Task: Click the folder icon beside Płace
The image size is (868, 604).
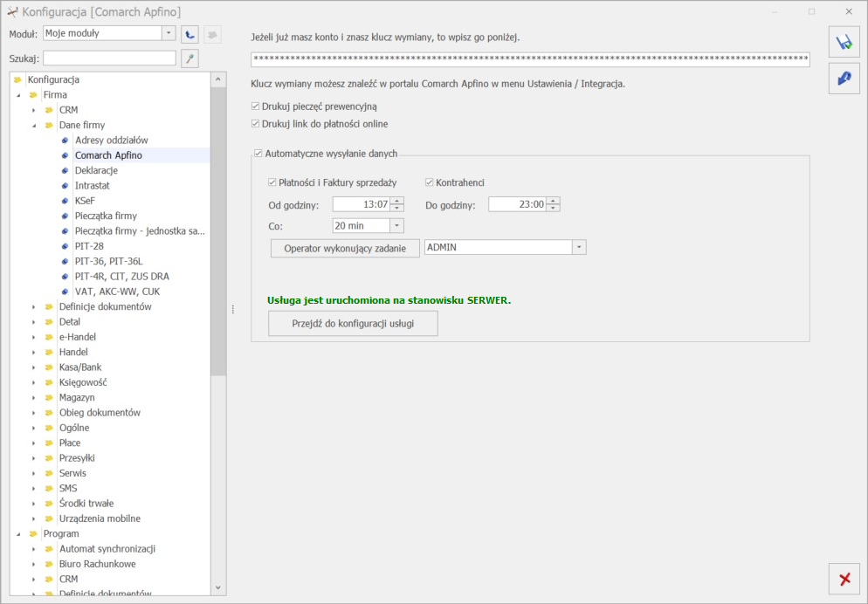Action: pos(49,443)
